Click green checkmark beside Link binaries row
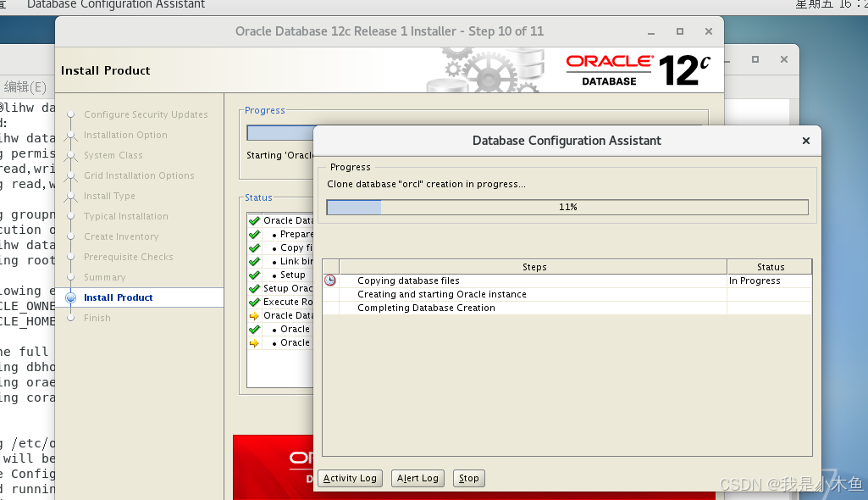868x500 pixels. click(255, 261)
